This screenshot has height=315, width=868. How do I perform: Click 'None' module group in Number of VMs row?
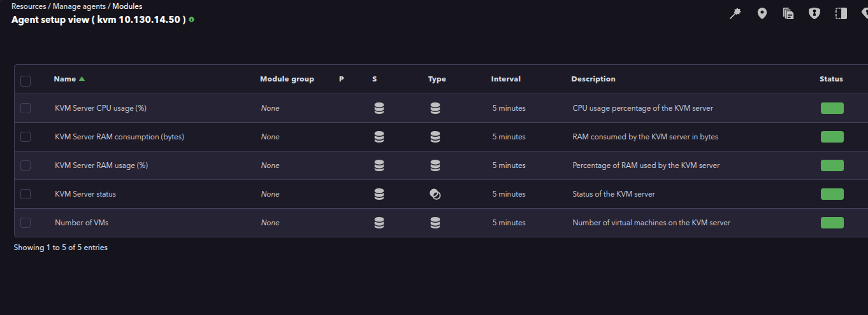coord(270,223)
